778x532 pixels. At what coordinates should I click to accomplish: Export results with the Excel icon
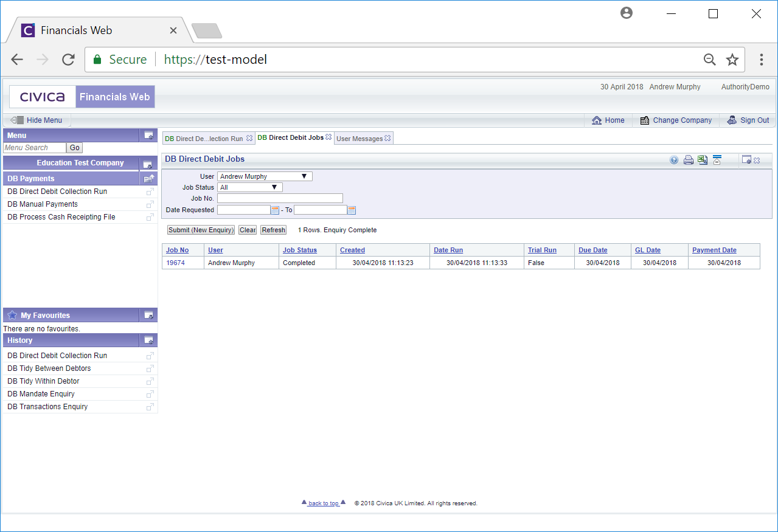click(703, 160)
